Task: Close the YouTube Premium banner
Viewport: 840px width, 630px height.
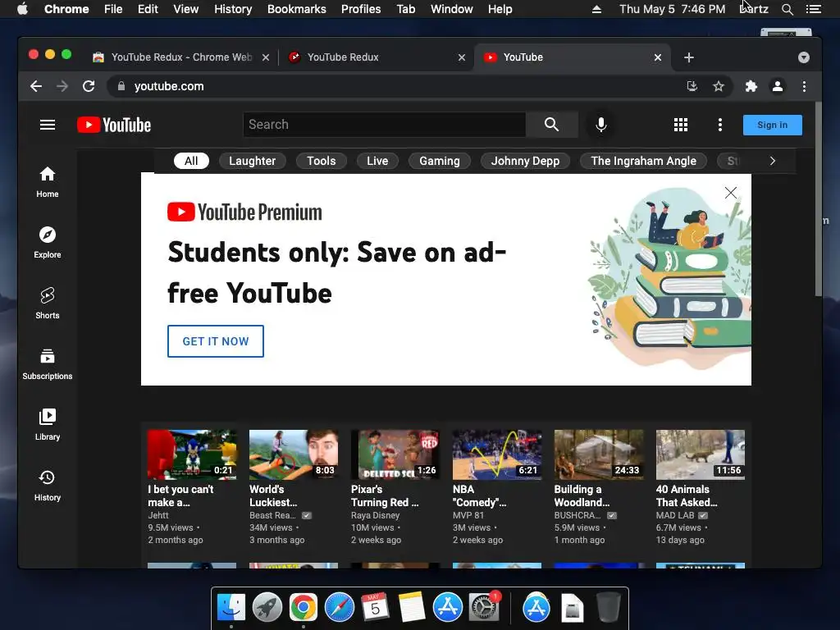Action: (x=731, y=193)
